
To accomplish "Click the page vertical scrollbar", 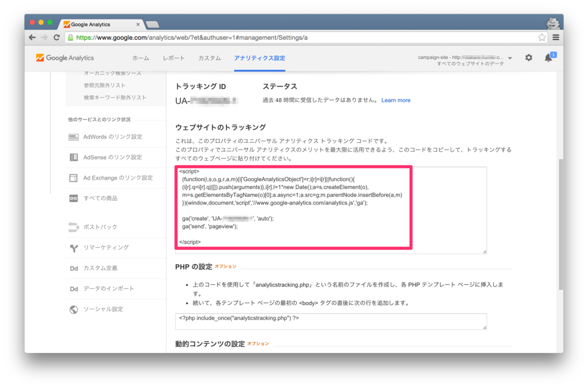I will coord(560,224).
